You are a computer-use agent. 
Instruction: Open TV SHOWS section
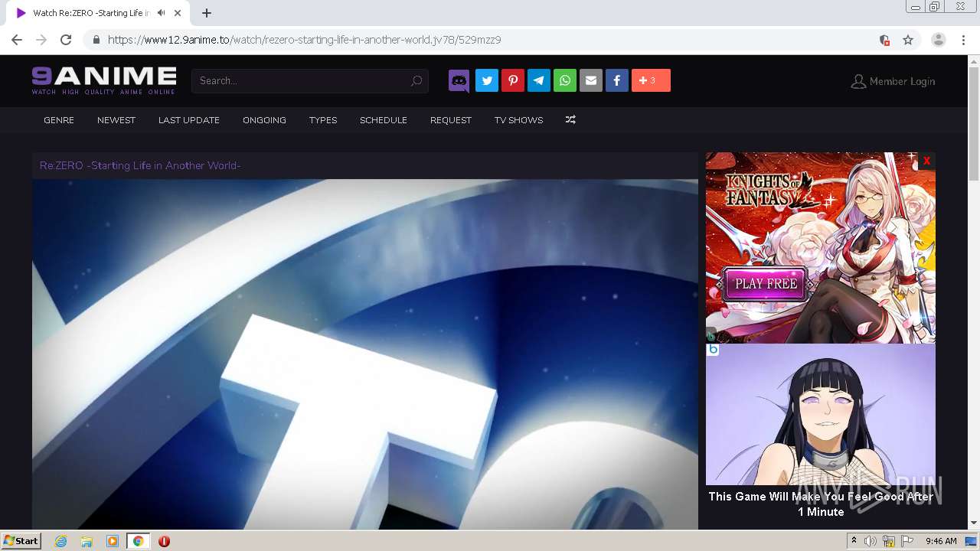(518, 120)
